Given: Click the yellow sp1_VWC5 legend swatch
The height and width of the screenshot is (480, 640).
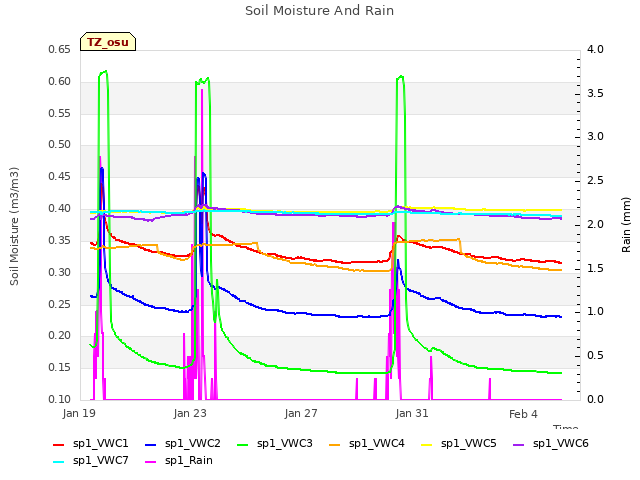Looking at the screenshot, I should click(x=427, y=445).
